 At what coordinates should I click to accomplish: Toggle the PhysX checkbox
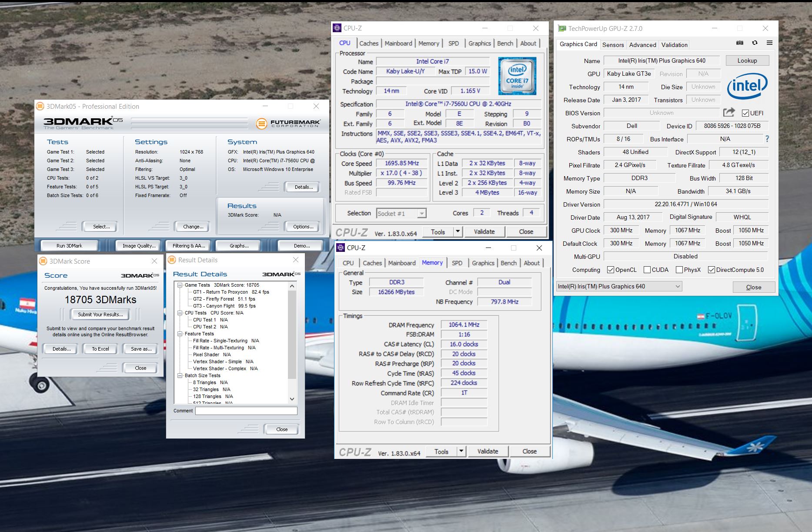pos(679,270)
